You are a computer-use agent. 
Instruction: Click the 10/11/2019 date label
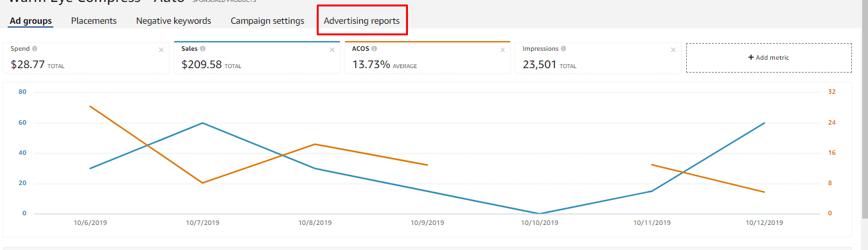[x=652, y=223]
